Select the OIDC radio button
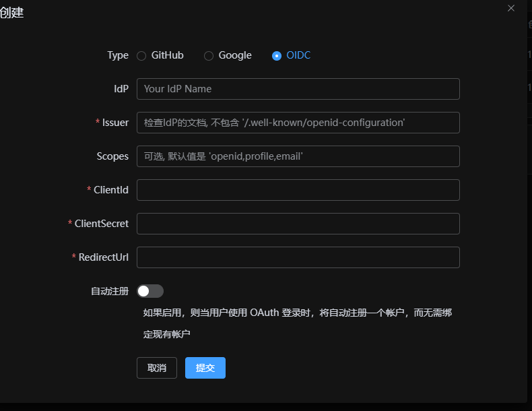This screenshot has height=411, width=532. [x=277, y=56]
